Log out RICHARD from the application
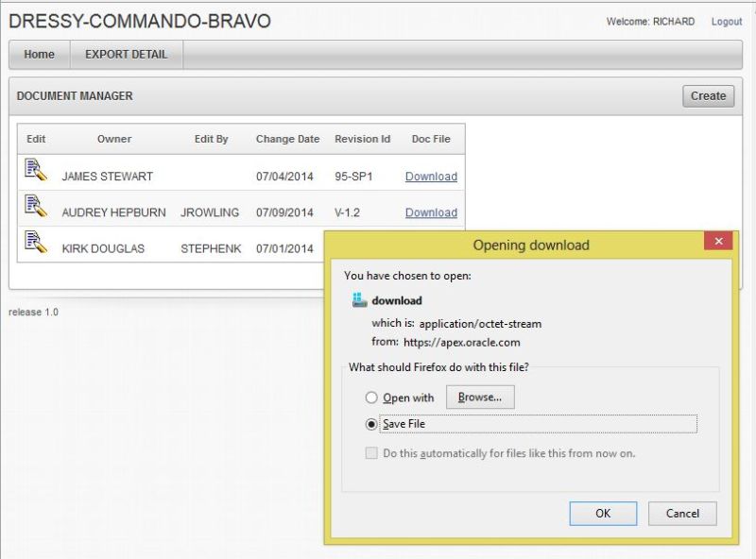This screenshot has width=756, height=559. pos(726,21)
